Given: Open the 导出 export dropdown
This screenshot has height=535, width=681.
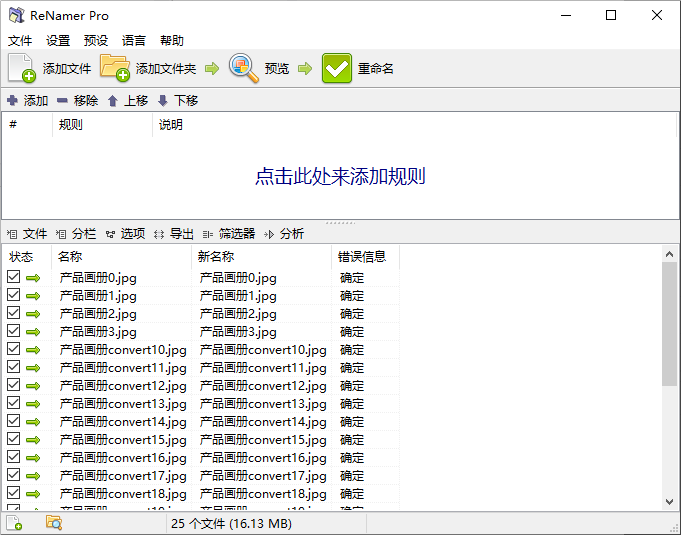Looking at the screenshot, I should tap(174, 234).
